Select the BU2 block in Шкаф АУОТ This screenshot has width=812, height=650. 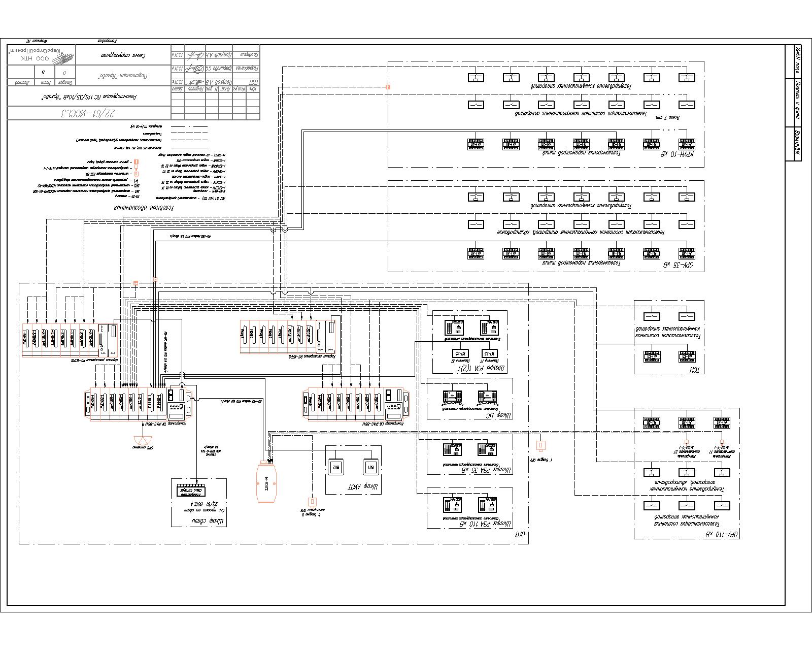(336, 467)
